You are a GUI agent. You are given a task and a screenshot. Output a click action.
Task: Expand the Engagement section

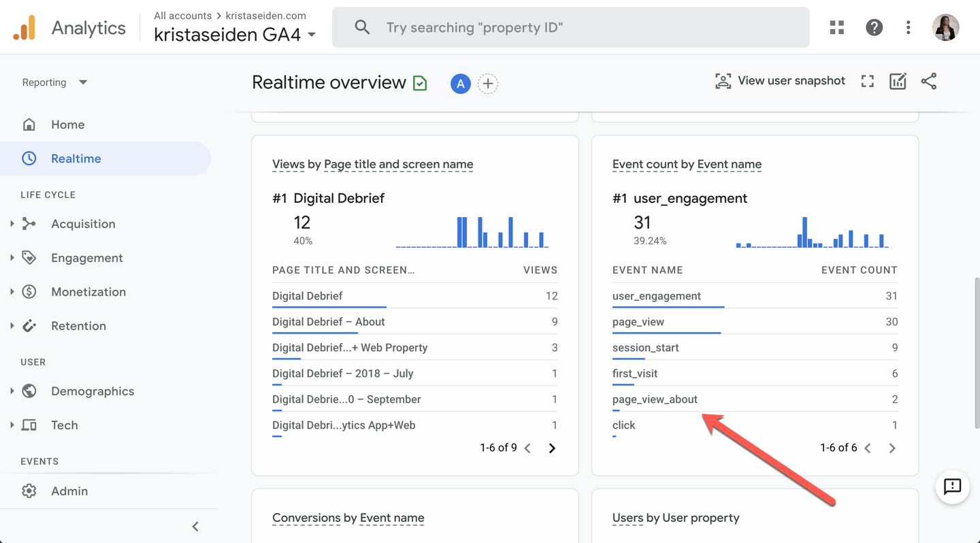click(12, 257)
